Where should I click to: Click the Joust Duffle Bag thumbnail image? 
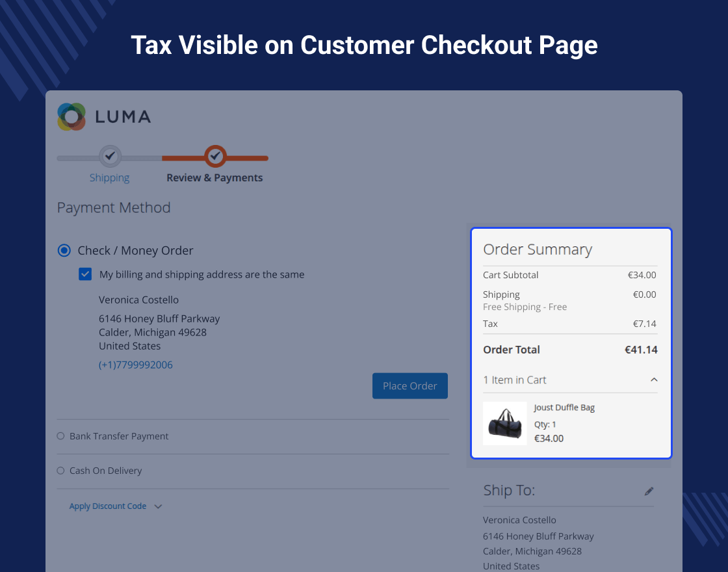pyautogui.click(x=504, y=423)
